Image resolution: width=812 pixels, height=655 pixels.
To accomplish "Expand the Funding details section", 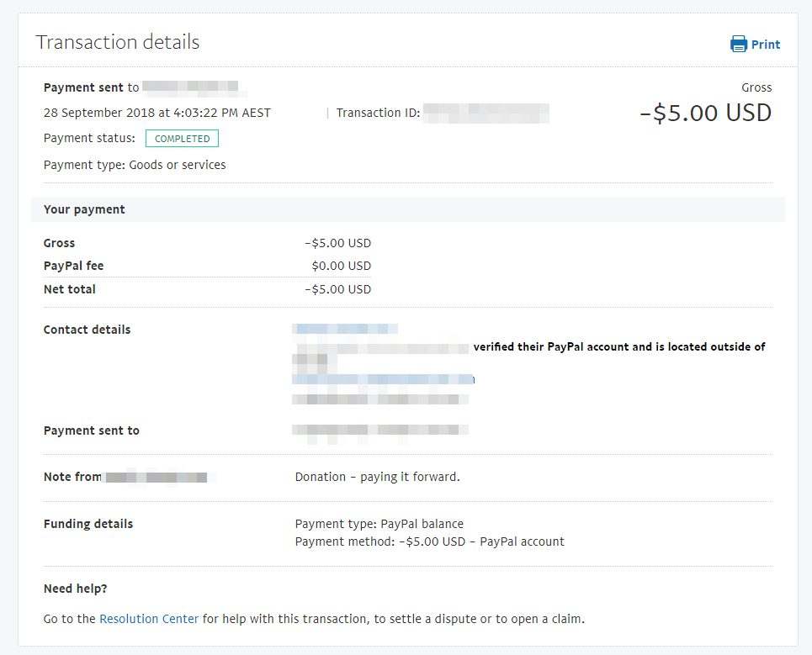I will [x=88, y=523].
